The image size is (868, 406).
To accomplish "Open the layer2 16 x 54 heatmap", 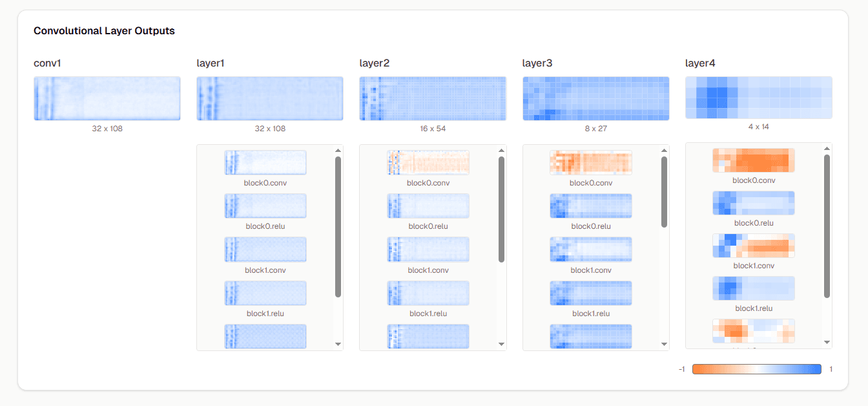I will pyautogui.click(x=433, y=98).
